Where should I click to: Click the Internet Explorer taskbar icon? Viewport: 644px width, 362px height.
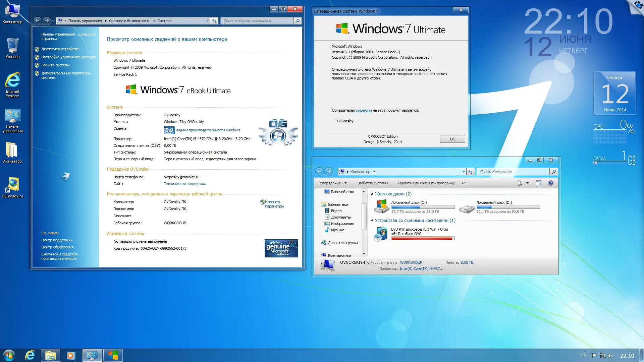coord(30,355)
